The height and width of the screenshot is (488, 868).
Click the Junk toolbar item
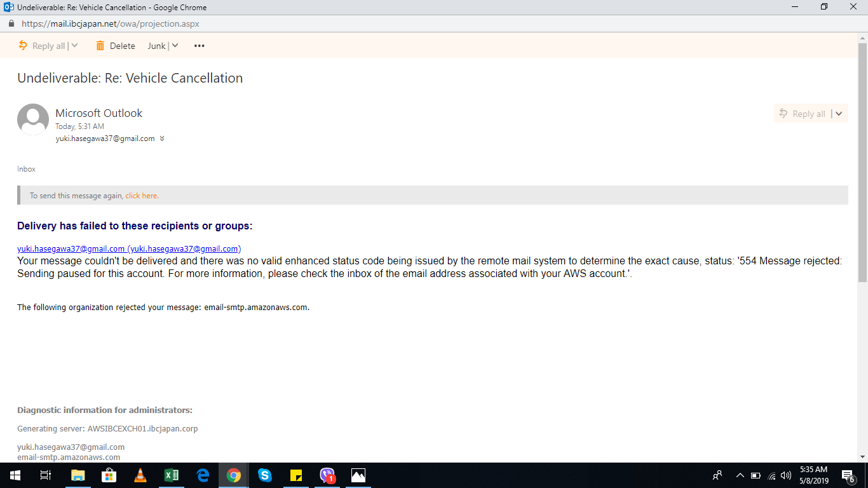click(156, 46)
